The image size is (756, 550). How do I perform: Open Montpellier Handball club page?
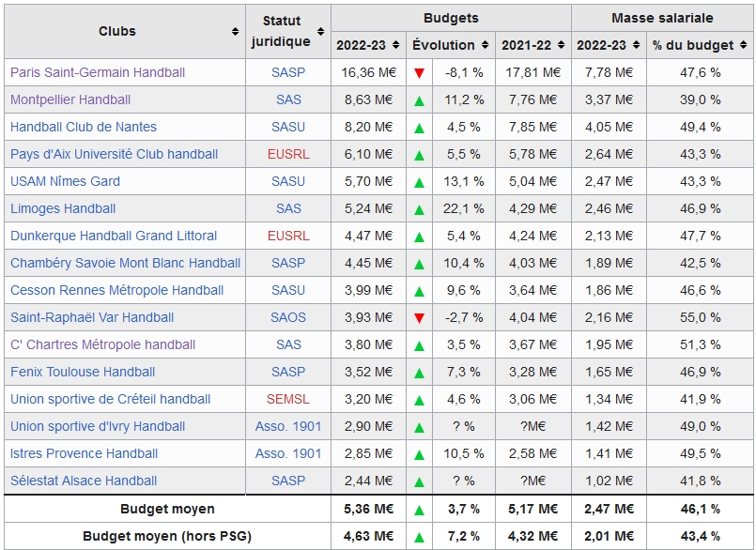click(70, 99)
